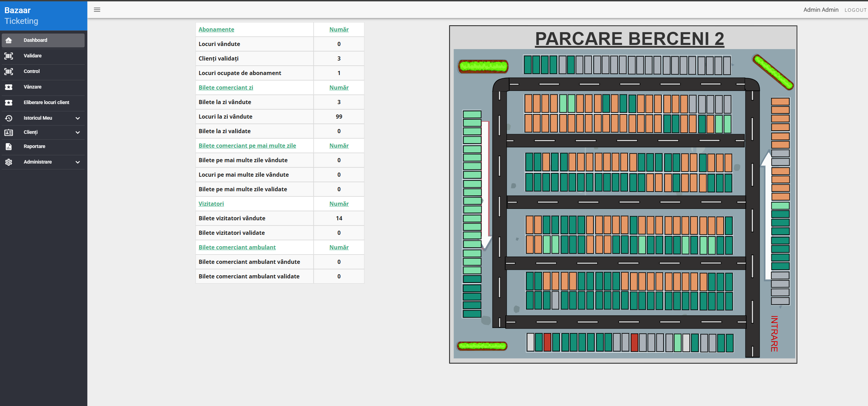
Task: Click Bilete pe mai multe zile validate label
Action: [x=243, y=189]
